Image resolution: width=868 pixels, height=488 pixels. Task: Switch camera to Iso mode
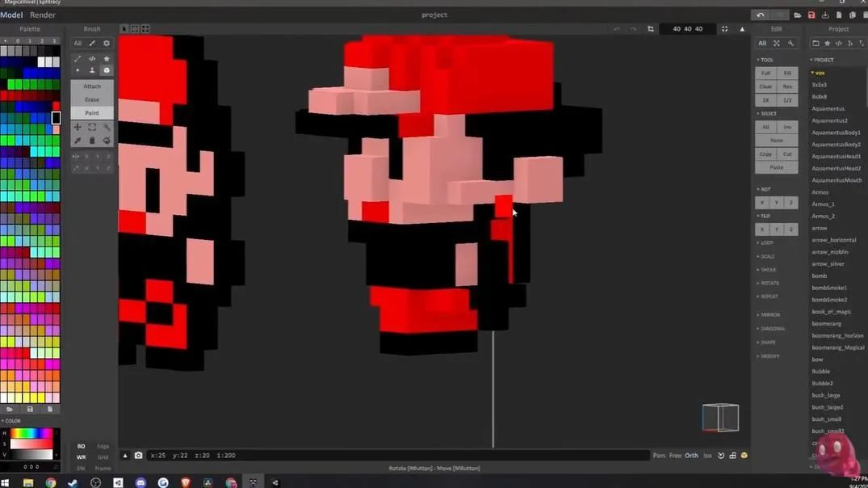[707, 456]
